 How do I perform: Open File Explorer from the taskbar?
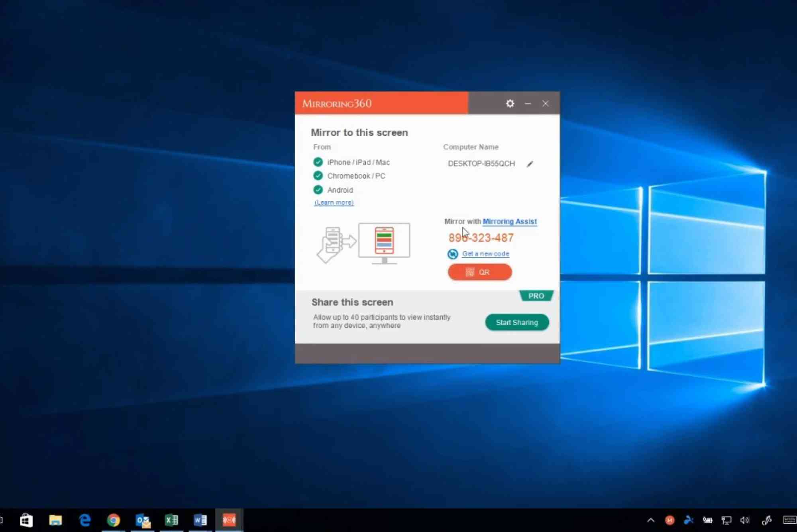coord(55,520)
